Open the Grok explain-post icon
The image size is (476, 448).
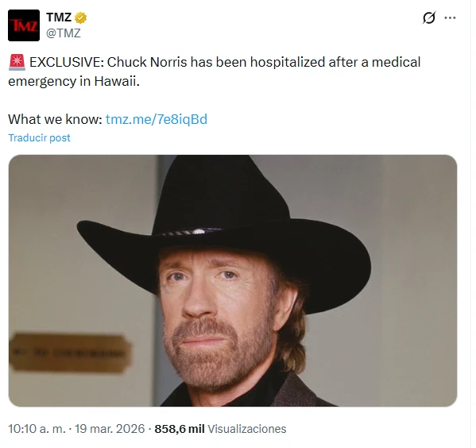point(429,17)
